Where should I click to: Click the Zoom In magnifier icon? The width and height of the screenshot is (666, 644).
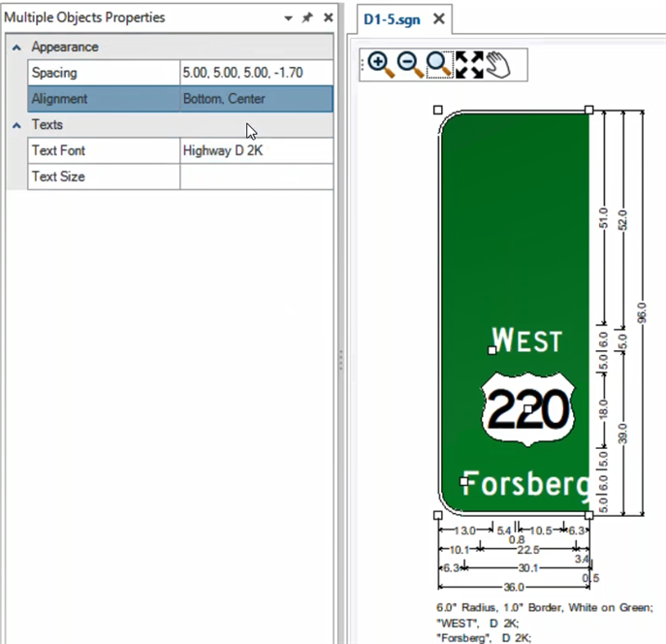[x=381, y=65]
